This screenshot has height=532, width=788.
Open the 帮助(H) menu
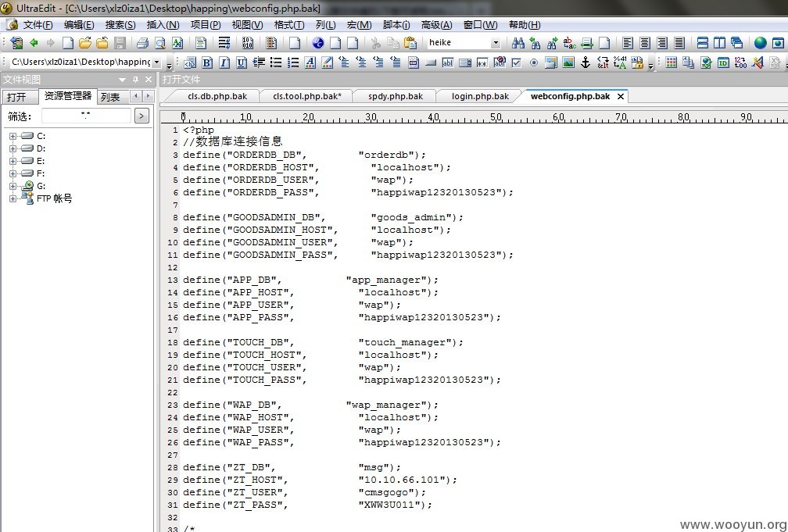click(x=525, y=25)
